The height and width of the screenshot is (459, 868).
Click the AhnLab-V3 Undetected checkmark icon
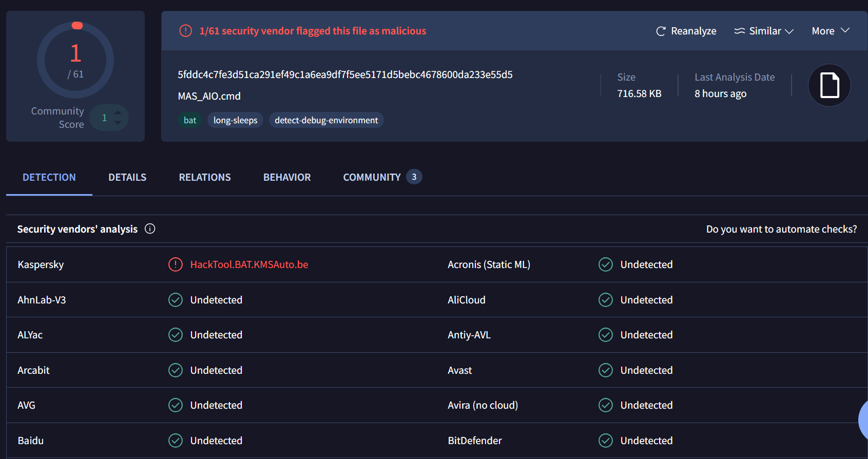(176, 300)
